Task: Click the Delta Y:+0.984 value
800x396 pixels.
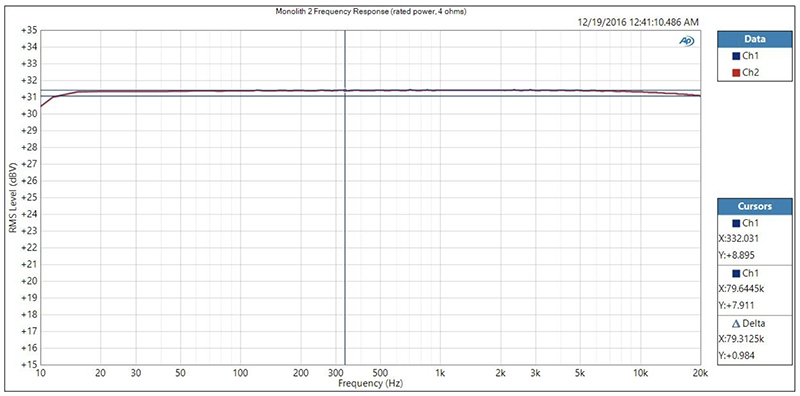Action: 736,356
